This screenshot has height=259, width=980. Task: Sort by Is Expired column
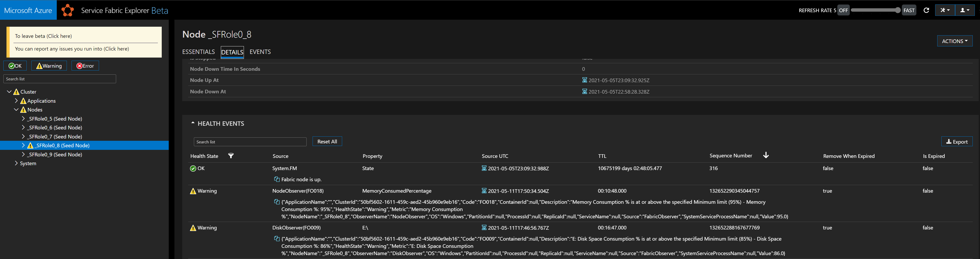[934, 156]
